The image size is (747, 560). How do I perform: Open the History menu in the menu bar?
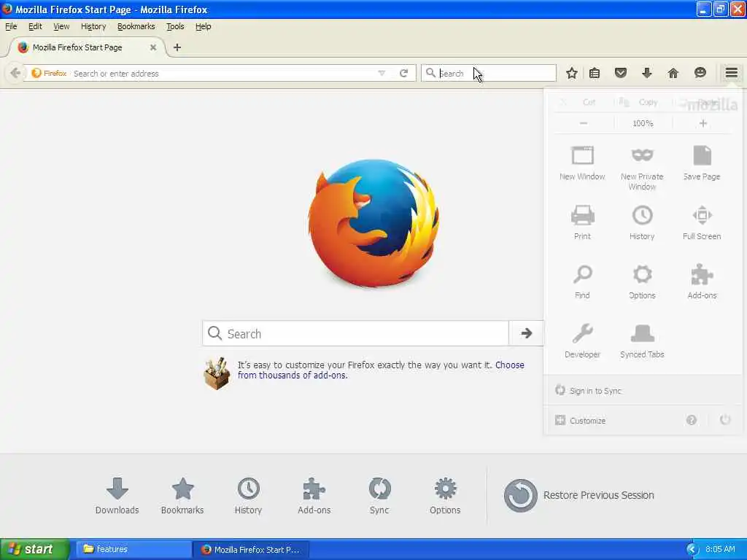(93, 27)
